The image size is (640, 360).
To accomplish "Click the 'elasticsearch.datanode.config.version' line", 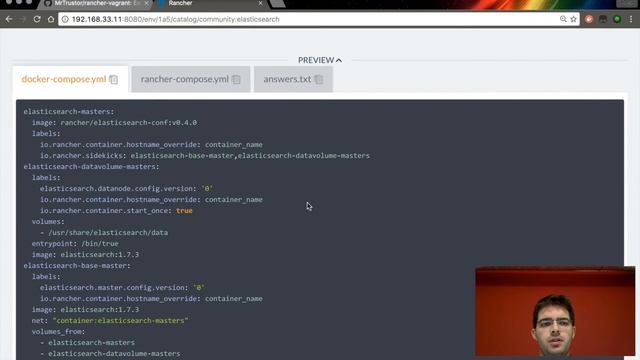I will (x=126, y=189).
